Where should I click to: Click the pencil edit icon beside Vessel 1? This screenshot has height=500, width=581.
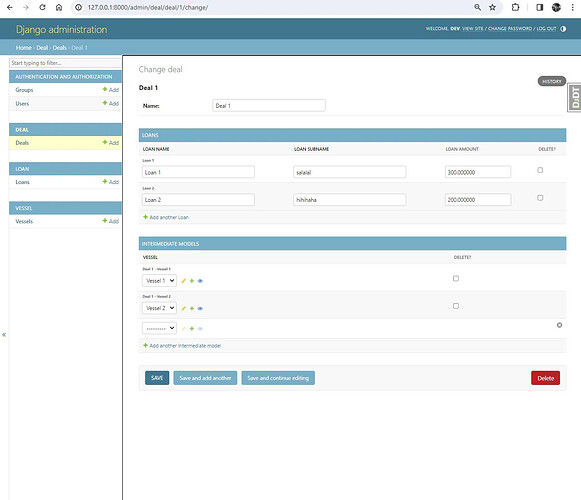pyautogui.click(x=183, y=281)
